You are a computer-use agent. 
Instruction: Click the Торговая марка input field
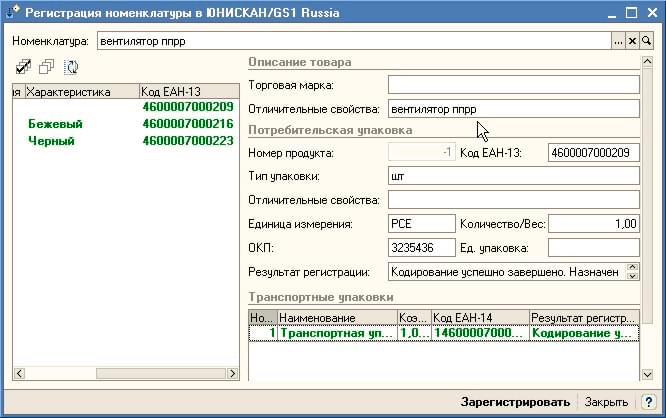click(x=514, y=85)
